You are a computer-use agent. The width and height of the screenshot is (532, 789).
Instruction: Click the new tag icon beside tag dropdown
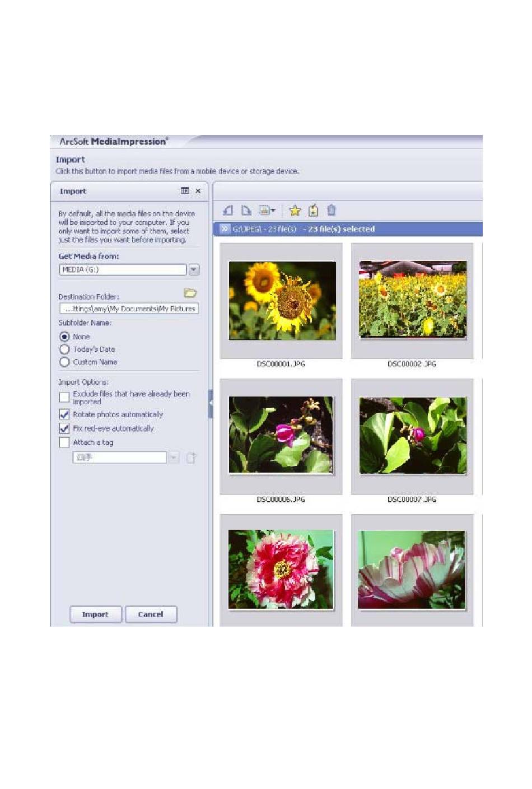point(191,458)
